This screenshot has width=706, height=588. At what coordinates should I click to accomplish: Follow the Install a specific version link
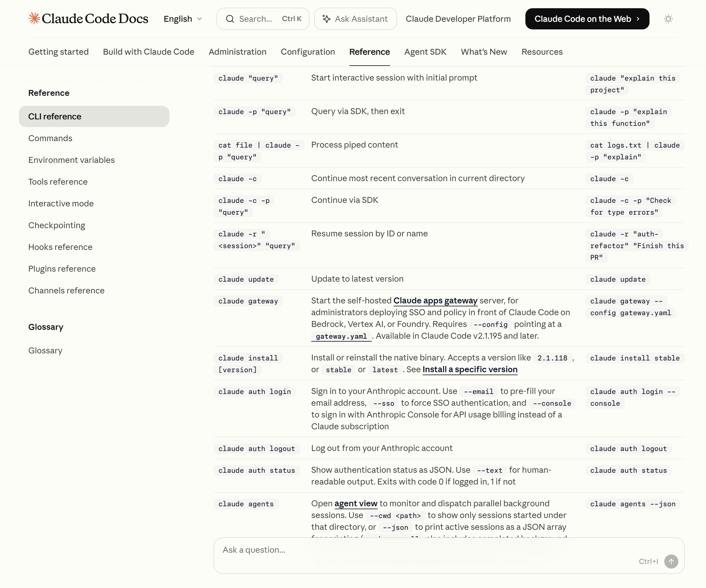click(470, 369)
